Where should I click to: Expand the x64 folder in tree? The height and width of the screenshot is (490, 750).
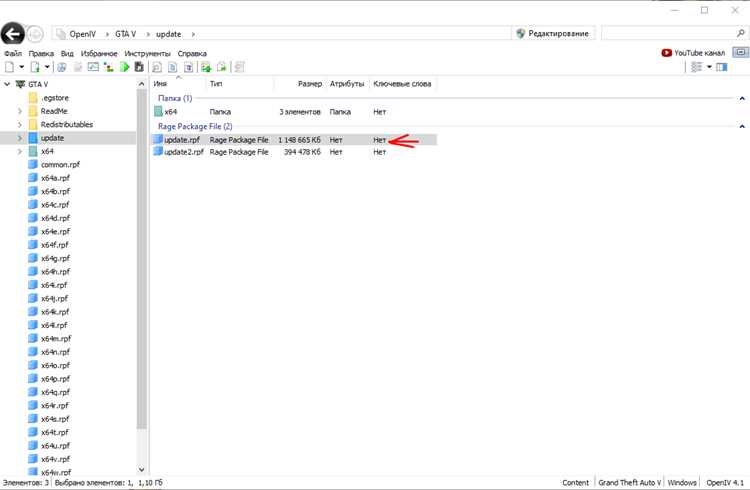[x=20, y=151]
